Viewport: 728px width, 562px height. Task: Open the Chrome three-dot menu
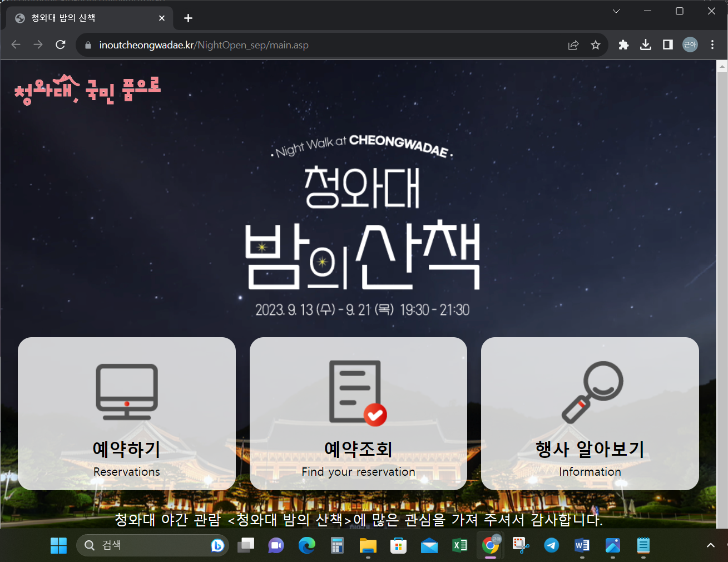[x=712, y=45]
